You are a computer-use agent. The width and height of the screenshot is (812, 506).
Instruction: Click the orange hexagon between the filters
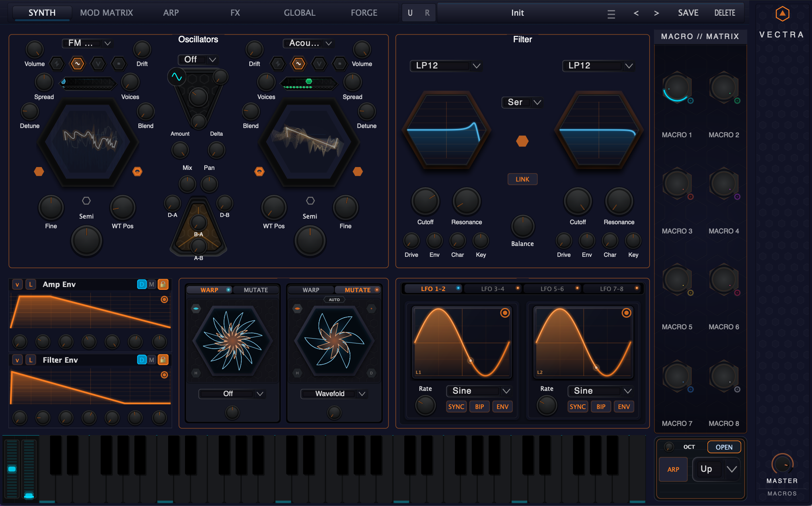click(522, 141)
